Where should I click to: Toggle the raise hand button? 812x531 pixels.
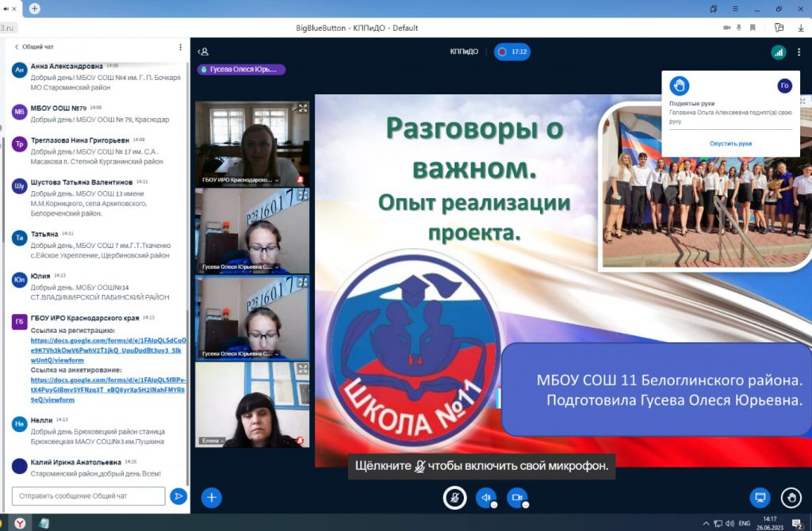pos(791,497)
